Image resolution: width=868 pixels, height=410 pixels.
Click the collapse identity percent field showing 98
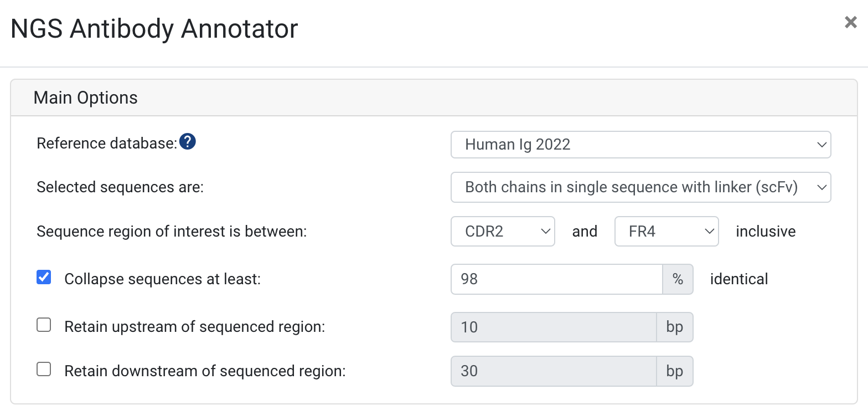pyautogui.click(x=557, y=279)
